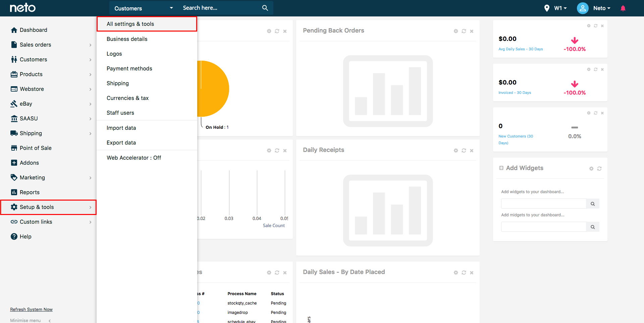Refresh the Pending Back Orders widget
The height and width of the screenshot is (323, 644).
[x=464, y=31]
